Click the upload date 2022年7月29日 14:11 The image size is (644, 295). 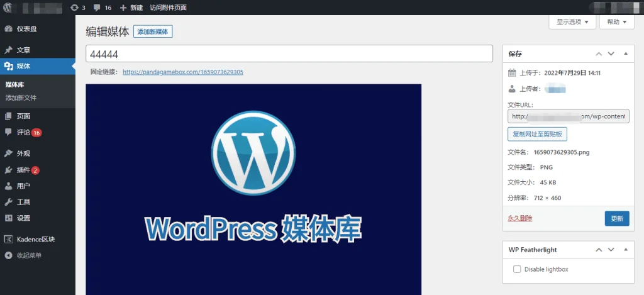(x=572, y=73)
